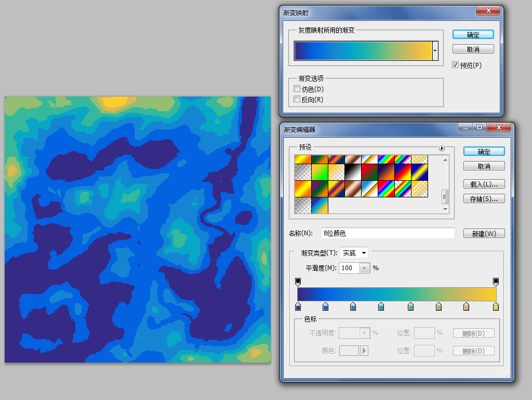
Task: Select the medium blue third color stop
Action: [x=353, y=306]
